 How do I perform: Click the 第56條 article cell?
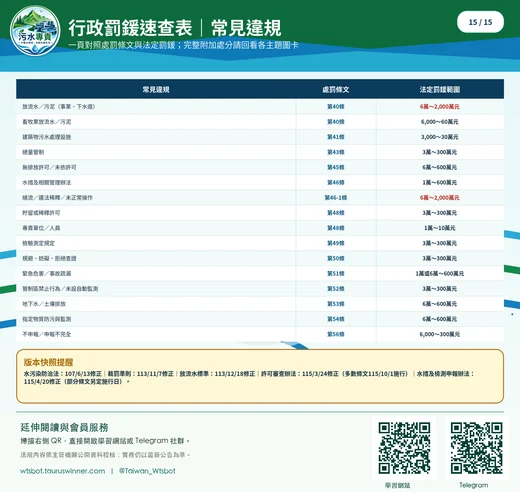click(336, 334)
